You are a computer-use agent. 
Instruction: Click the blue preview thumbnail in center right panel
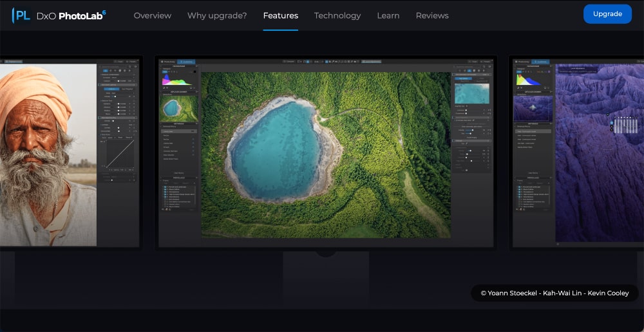click(472, 93)
